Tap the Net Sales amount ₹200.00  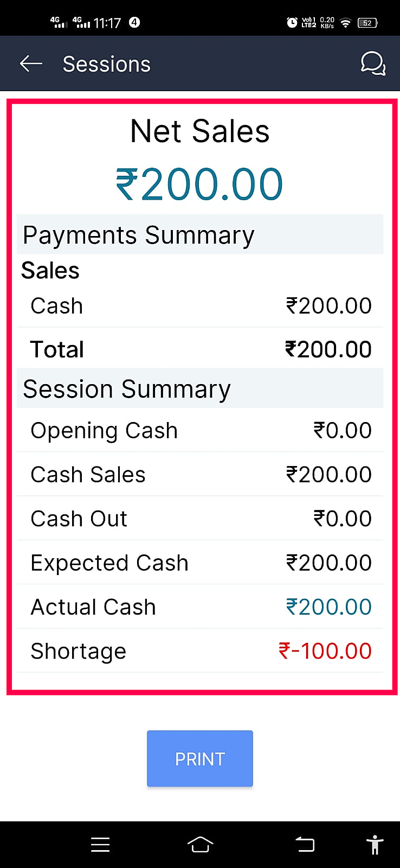point(199,184)
